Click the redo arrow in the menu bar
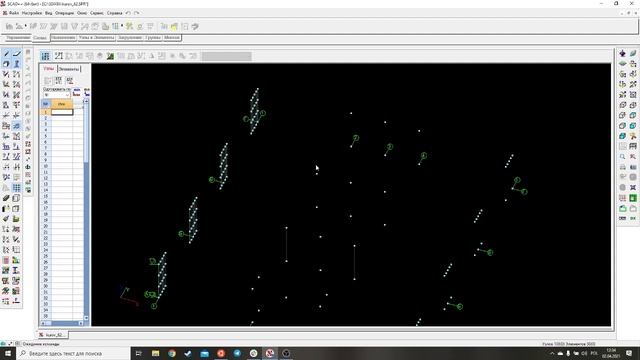Image resolution: width=640 pixels, height=360 pixels. point(137,13)
